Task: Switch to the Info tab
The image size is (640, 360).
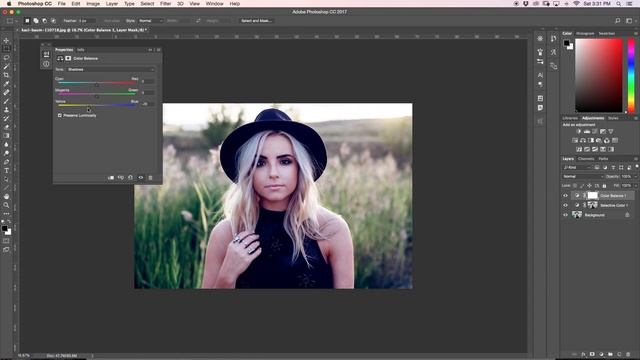Action: pos(81,50)
